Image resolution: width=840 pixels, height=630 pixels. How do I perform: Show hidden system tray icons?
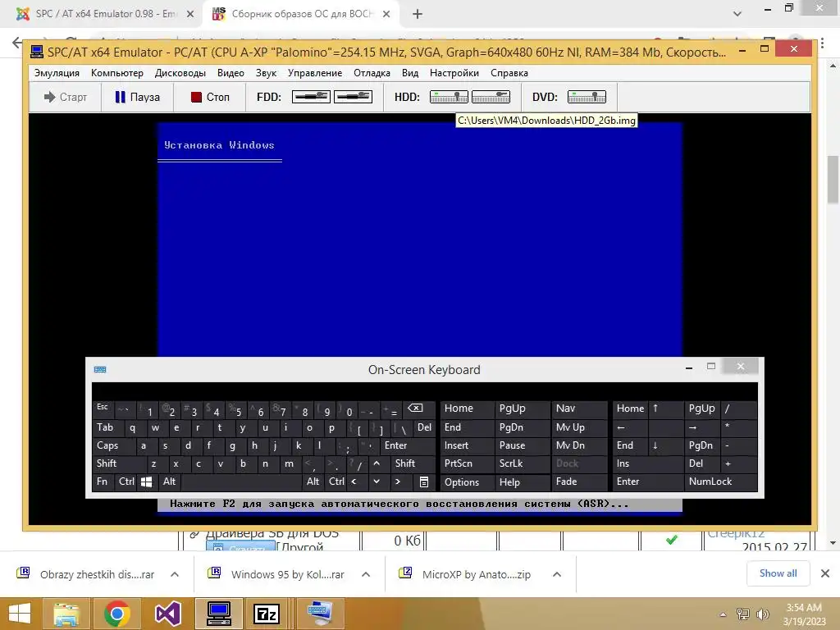[x=724, y=614]
